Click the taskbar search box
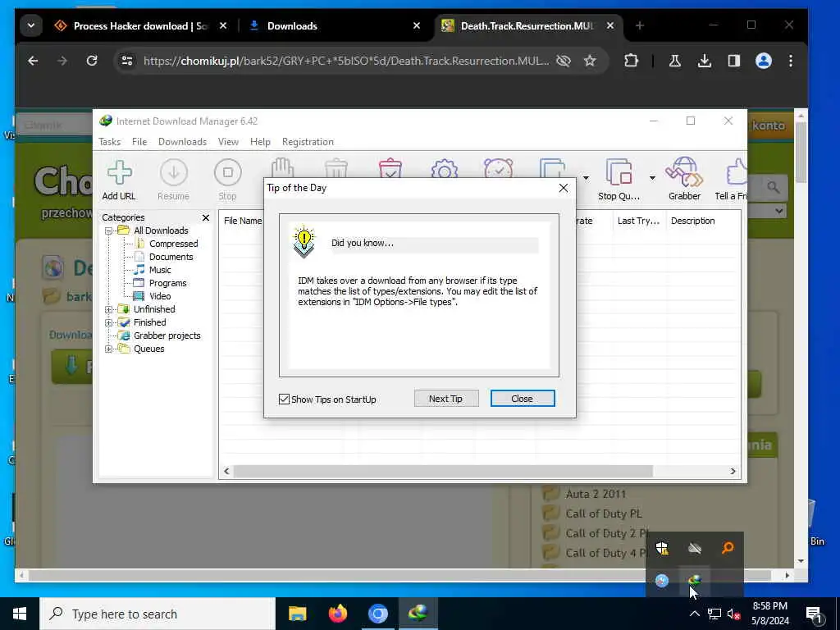This screenshot has height=630, width=840. pos(158,614)
